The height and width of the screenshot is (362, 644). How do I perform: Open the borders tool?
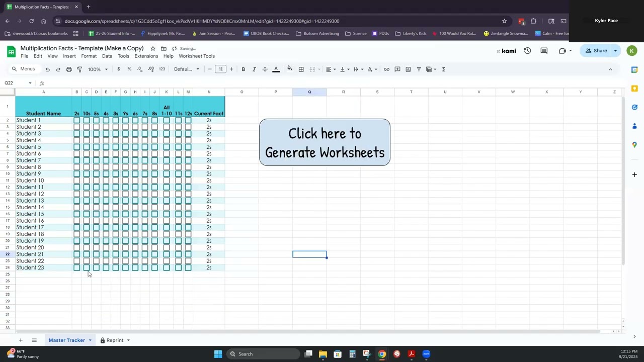[301, 69]
